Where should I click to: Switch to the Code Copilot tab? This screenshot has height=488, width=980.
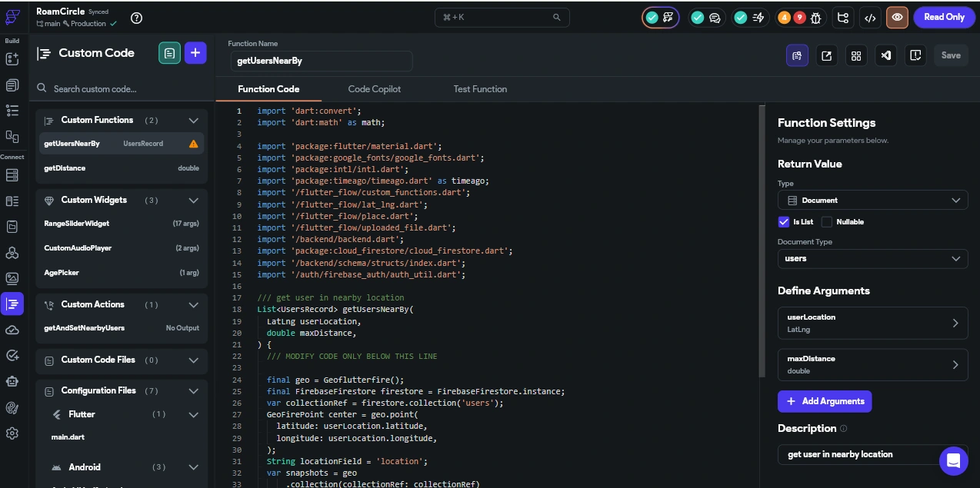click(374, 89)
